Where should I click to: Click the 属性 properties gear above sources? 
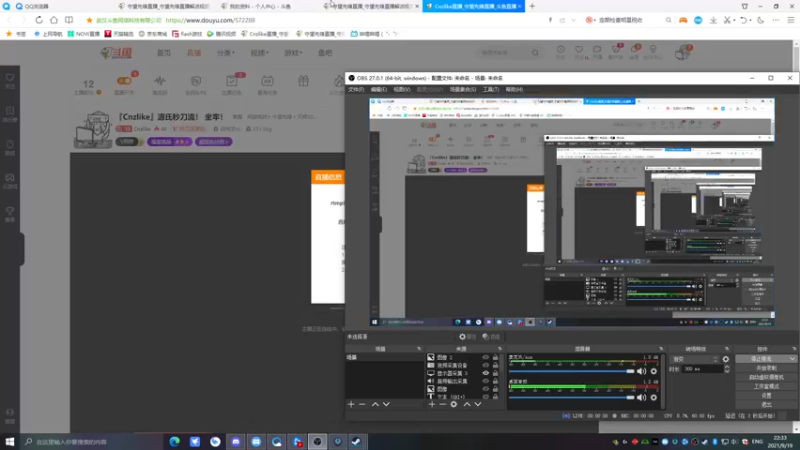[467, 337]
